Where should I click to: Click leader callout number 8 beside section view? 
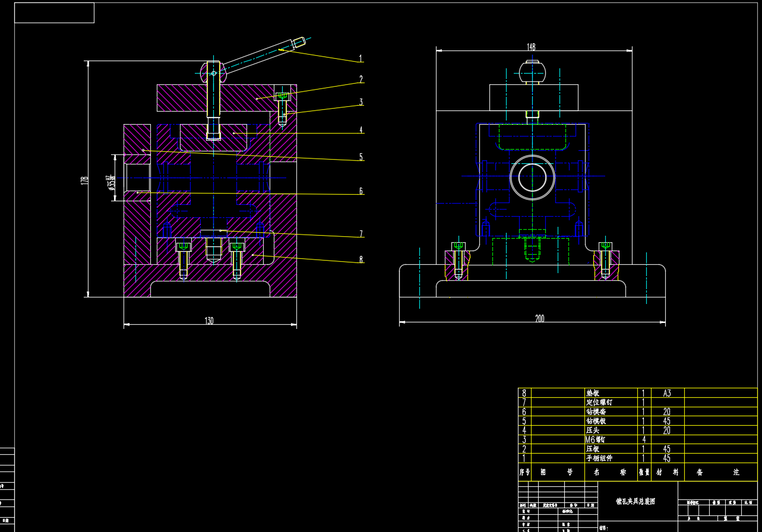[x=361, y=259]
